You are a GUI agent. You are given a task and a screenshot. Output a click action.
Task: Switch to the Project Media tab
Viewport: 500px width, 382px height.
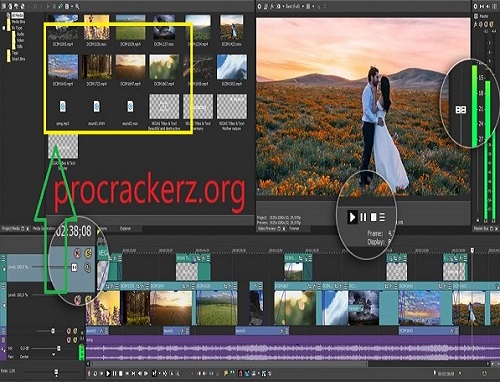pyautogui.click(x=11, y=229)
